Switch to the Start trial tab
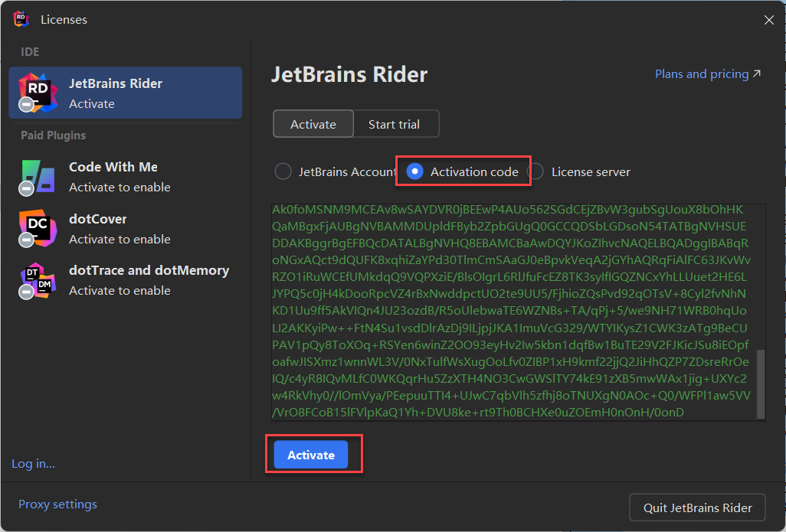This screenshot has width=786, height=532. 394,124
